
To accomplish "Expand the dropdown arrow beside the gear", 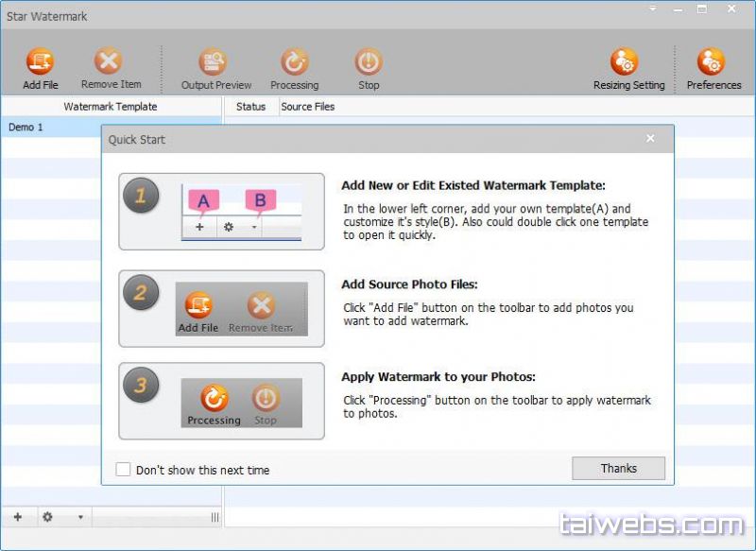I will pos(80,518).
